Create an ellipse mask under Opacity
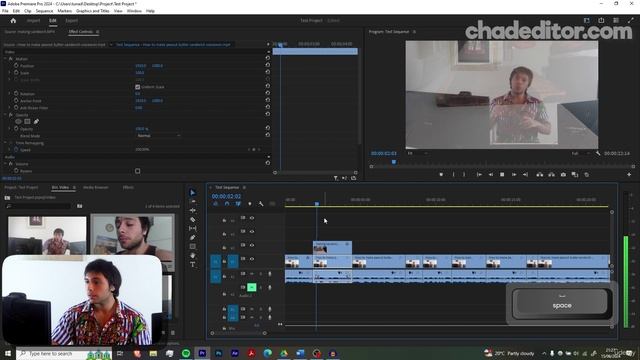 (x=18, y=121)
